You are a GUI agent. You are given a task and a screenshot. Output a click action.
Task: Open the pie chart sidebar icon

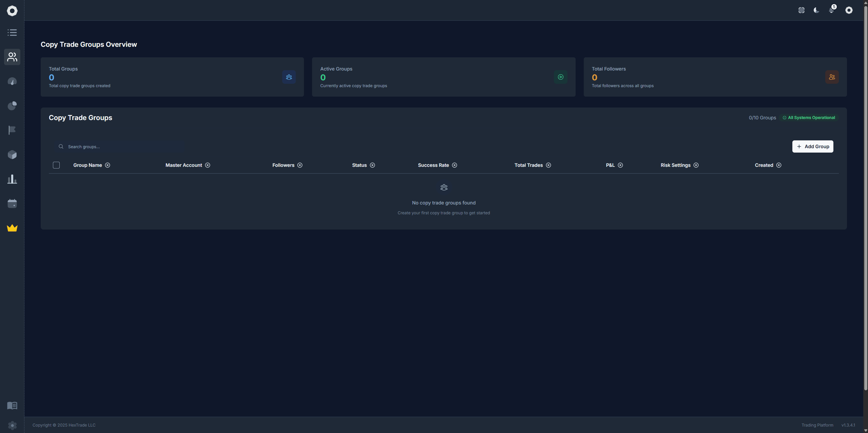(12, 106)
